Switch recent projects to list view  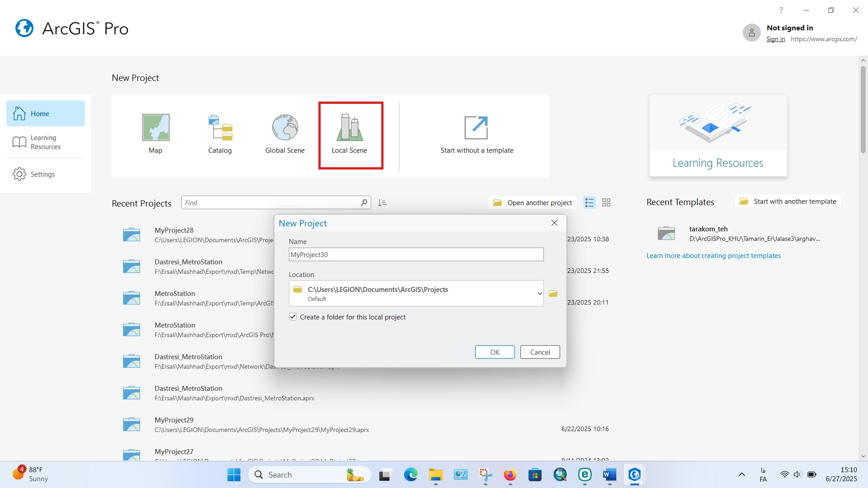(589, 202)
